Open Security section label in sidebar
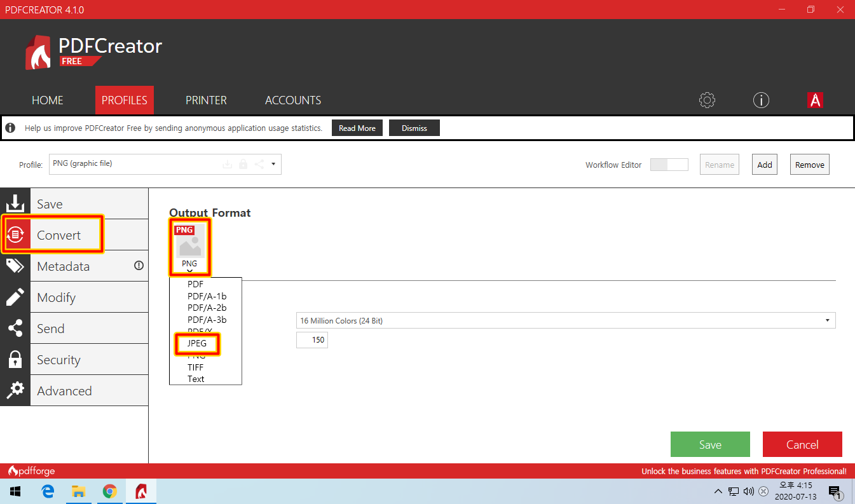Image resolution: width=855 pixels, height=504 pixels. (x=58, y=360)
